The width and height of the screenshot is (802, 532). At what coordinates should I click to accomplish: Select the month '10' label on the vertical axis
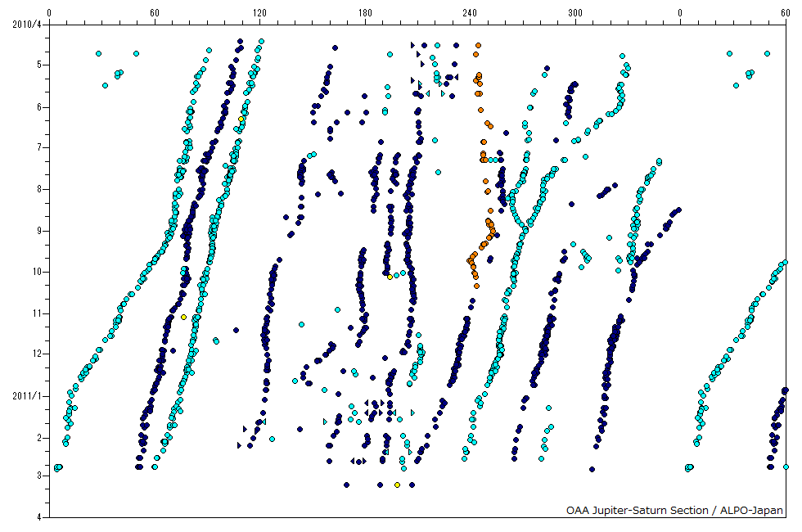37,272
